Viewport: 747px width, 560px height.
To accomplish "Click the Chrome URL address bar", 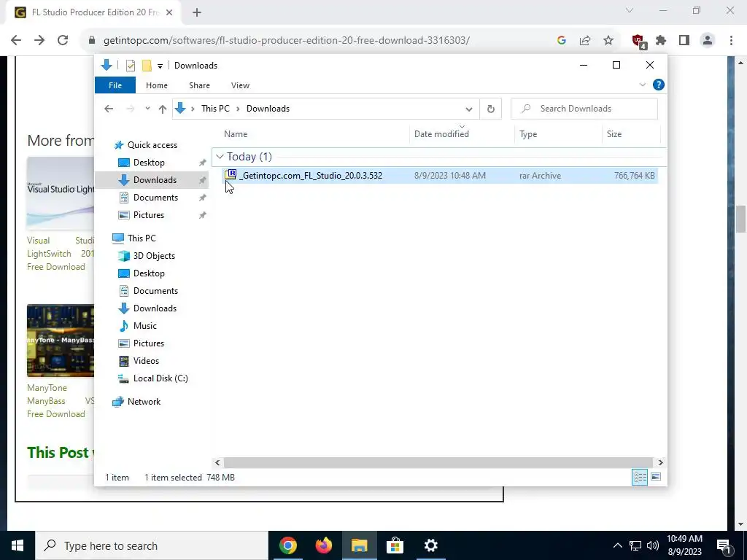I will (x=286, y=41).
